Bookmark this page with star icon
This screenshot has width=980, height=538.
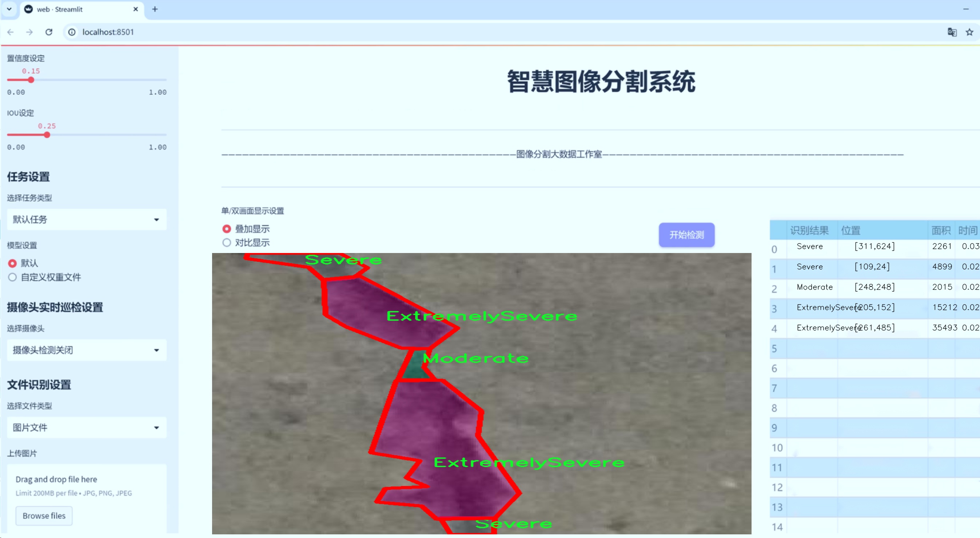[969, 32]
